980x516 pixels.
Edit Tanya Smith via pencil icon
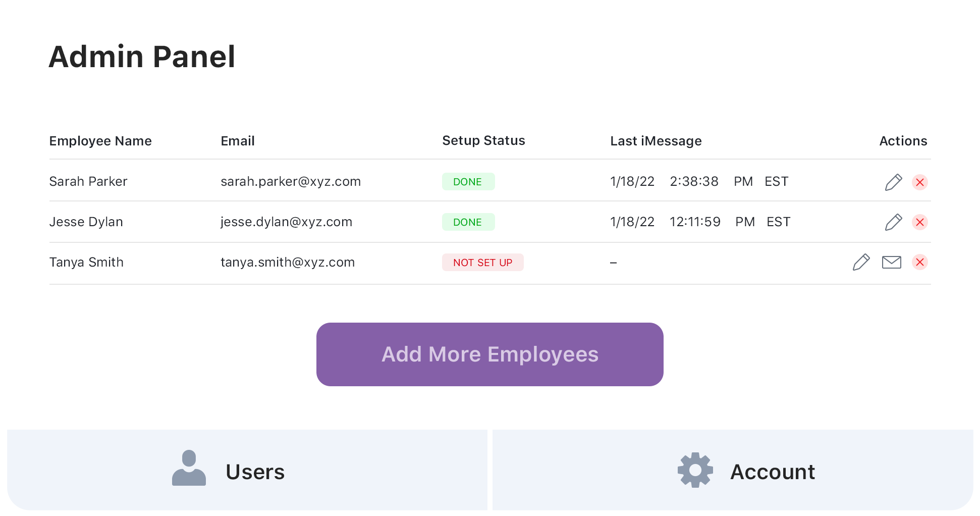coord(861,263)
